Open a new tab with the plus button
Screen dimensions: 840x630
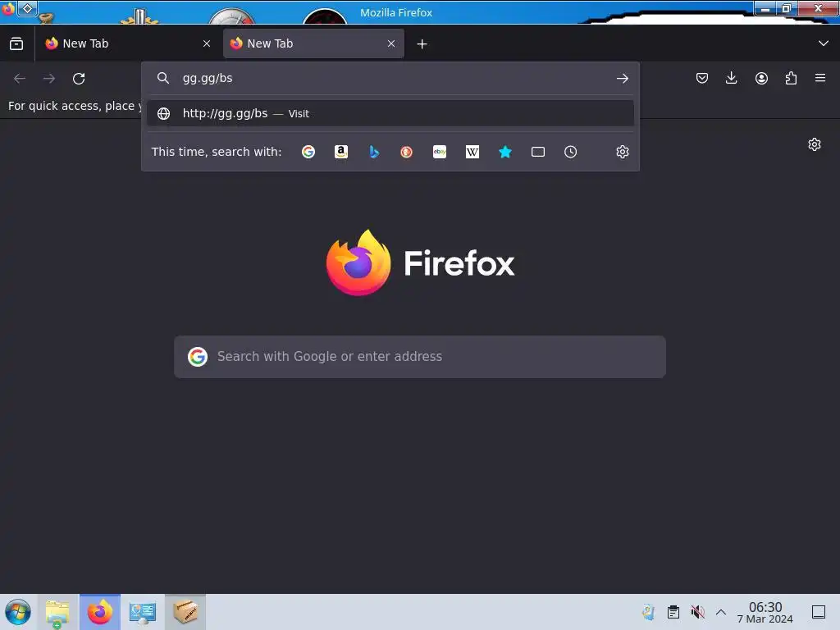click(x=422, y=44)
